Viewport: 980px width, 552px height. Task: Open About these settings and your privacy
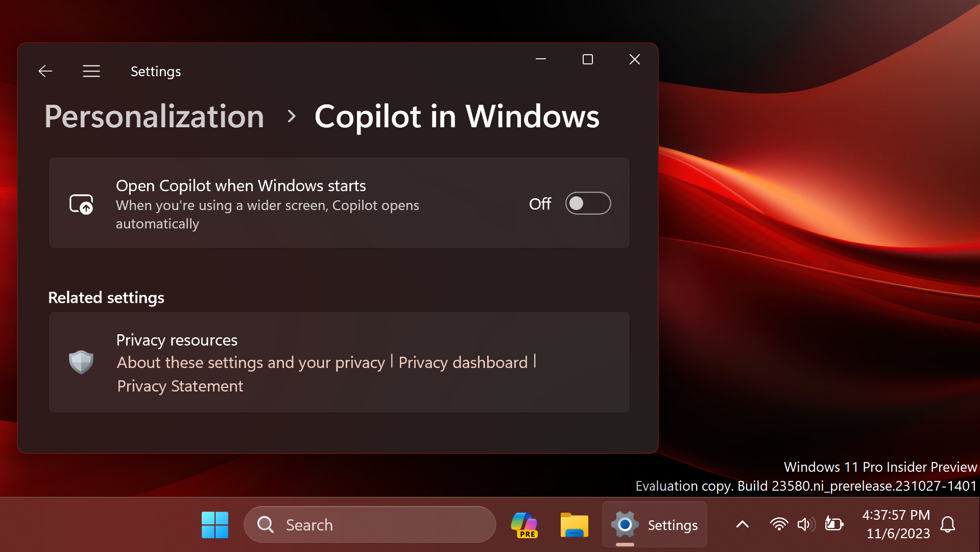click(251, 362)
